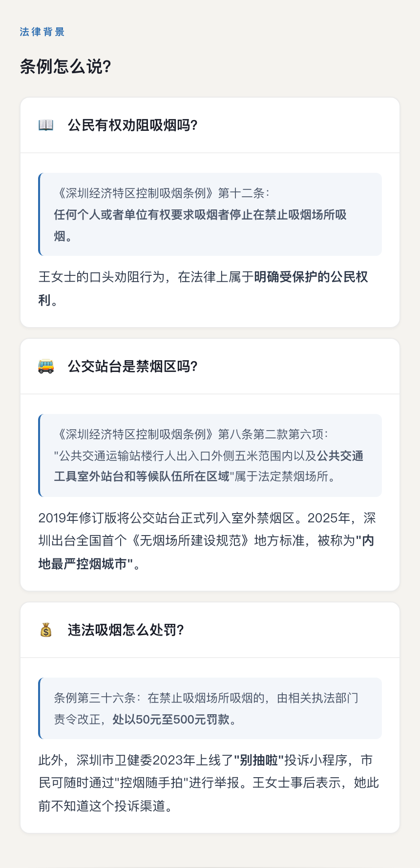Click the bus icon
Viewport: 420px width, 868px height.
coord(46,366)
